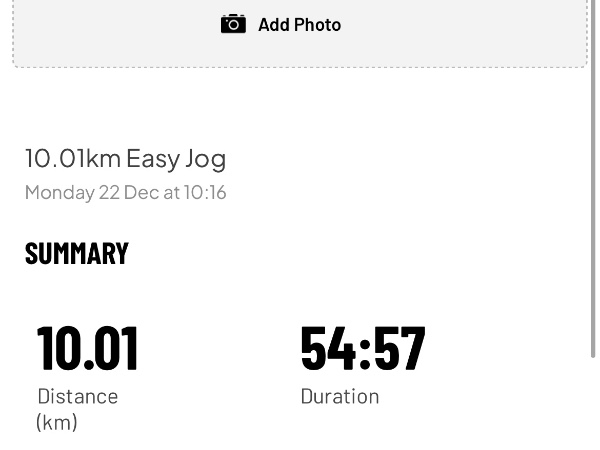Click the 10:16 start time
Viewport: 600px width, 450px height.
[205, 192]
